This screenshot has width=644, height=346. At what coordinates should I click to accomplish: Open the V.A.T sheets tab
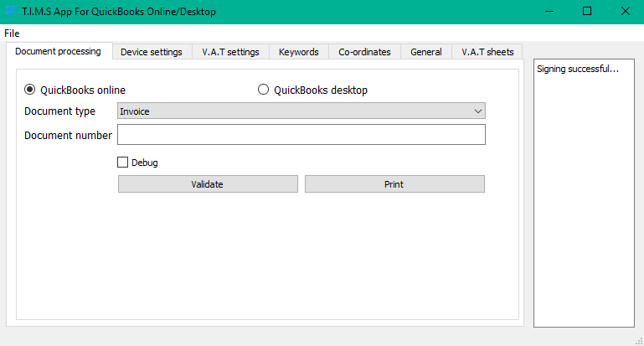coord(487,52)
